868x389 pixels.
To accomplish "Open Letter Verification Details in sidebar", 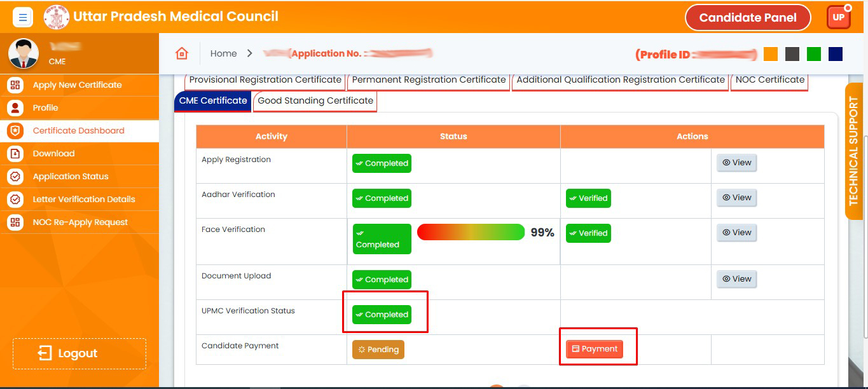I will pyautogui.click(x=84, y=199).
